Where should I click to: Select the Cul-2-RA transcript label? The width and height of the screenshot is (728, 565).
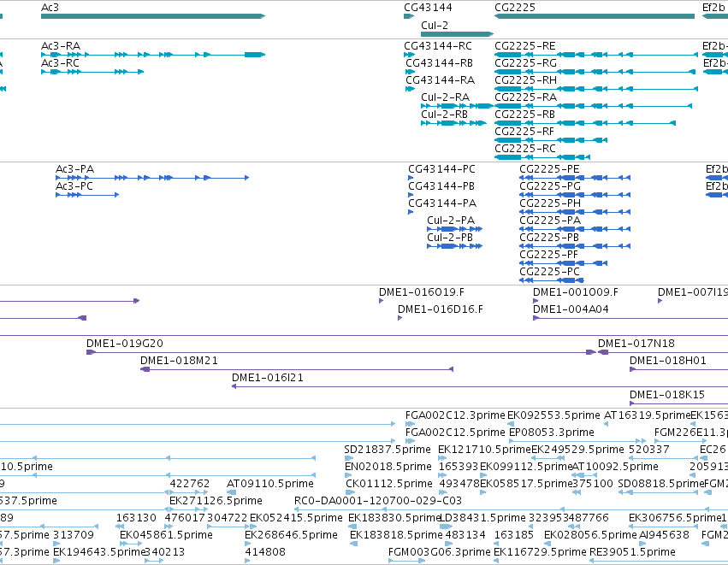(x=445, y=97)
